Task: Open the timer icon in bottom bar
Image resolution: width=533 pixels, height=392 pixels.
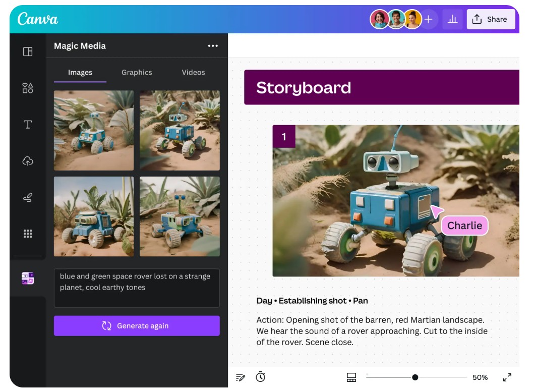Action: pyautogui.click(x=260, y=377)
